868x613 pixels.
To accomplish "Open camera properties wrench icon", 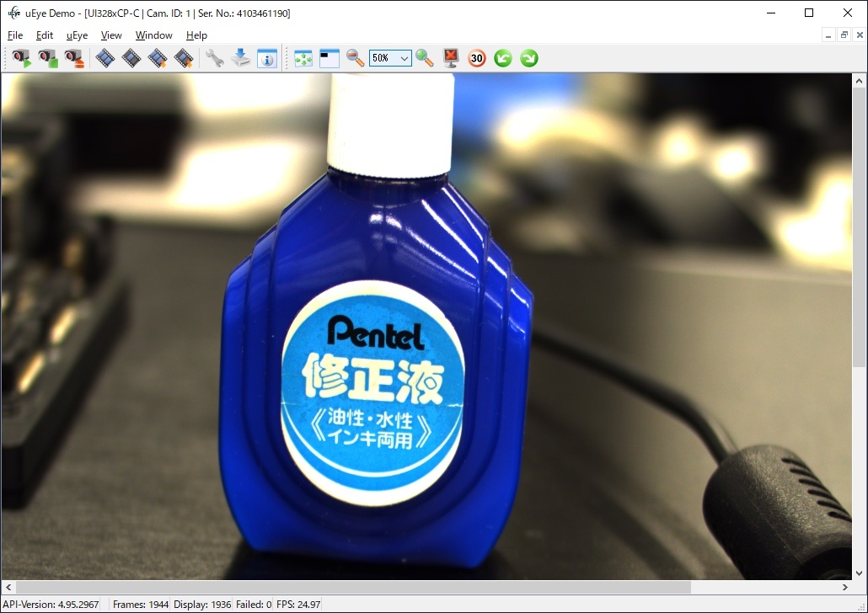I will 214,58.
